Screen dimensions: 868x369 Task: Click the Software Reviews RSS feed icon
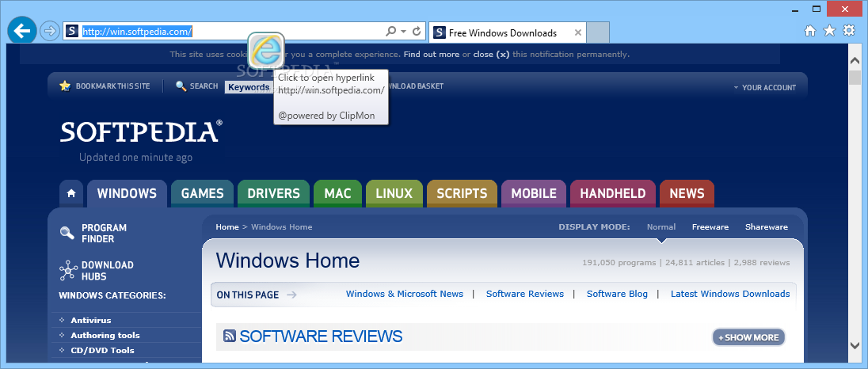(230, 336)
